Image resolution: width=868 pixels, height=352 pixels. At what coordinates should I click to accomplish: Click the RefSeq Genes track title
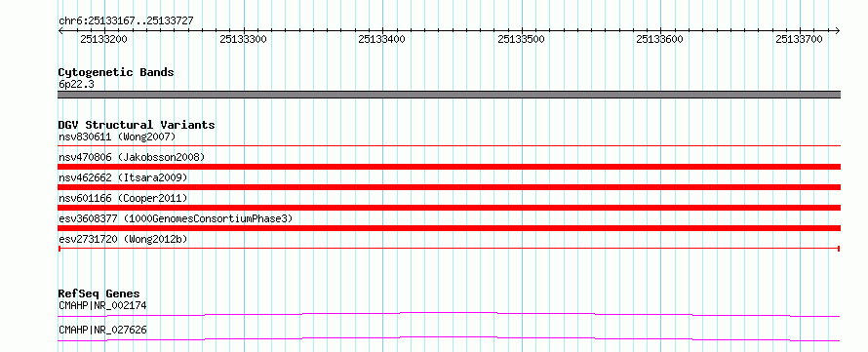click(99, 293)
